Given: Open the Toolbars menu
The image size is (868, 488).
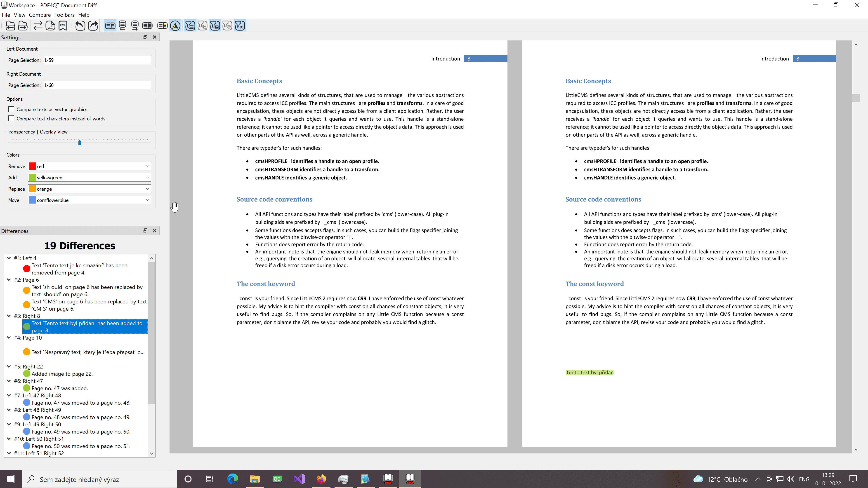Looking at the screenshot, I should (64, 15).
